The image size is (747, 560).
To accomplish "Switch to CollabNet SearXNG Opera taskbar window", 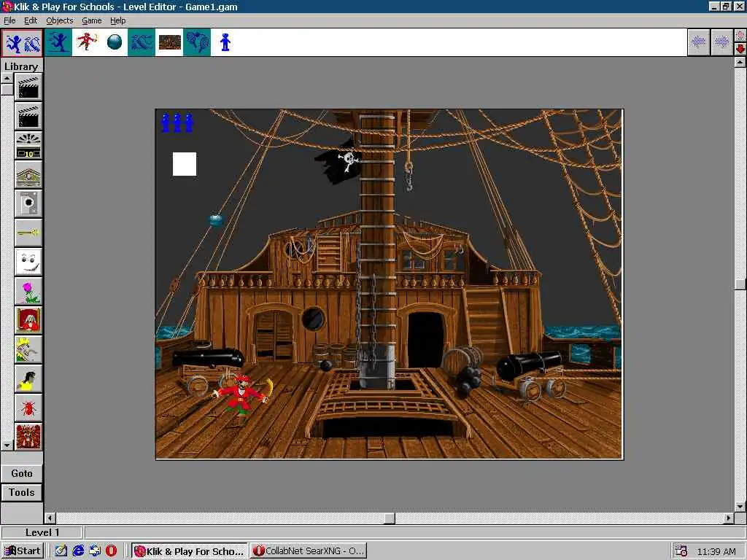I will tap(309, 551).
